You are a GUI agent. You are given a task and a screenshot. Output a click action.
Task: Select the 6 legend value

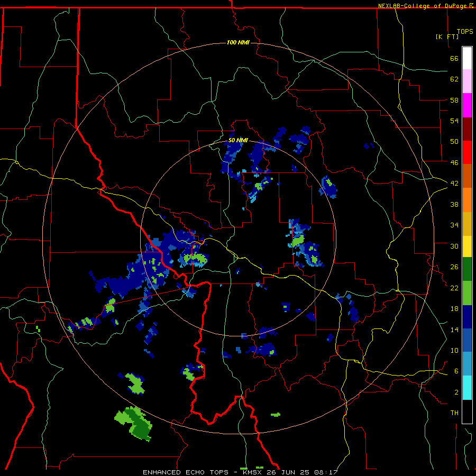pos(456,371)
